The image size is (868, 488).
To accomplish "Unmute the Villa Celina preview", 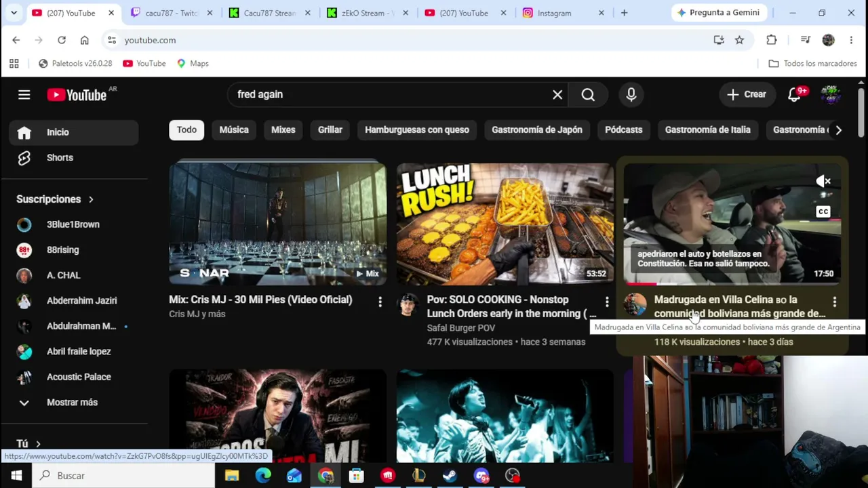I will (x=823, y=181).
